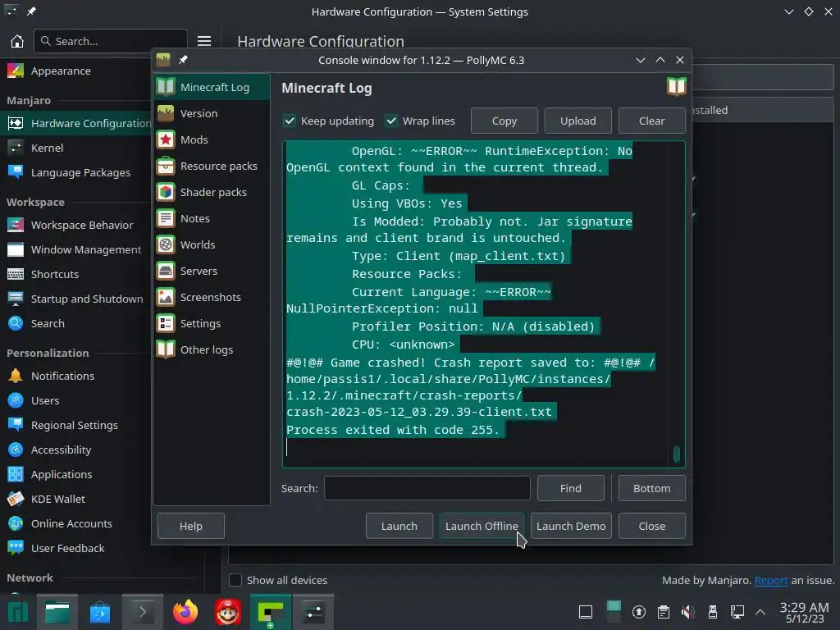Open the Manjaro application launcher in taskbar

pos(17,612)
